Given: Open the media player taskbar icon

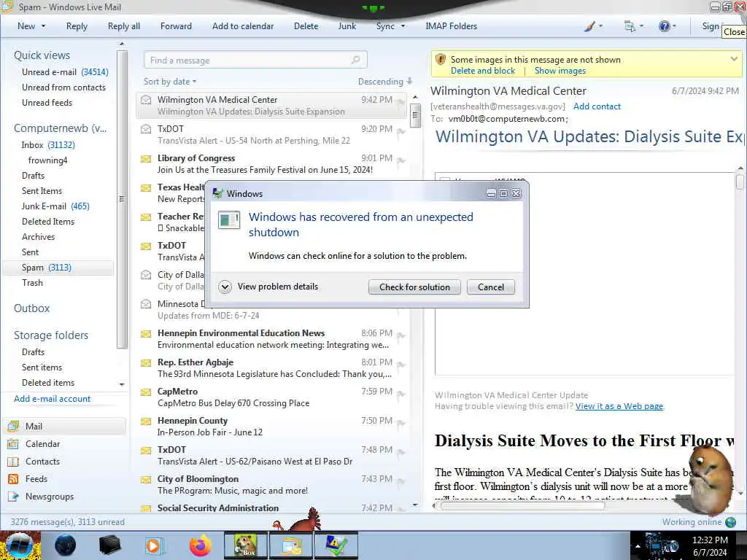Looking at the screenshot, I should (153, 545).
